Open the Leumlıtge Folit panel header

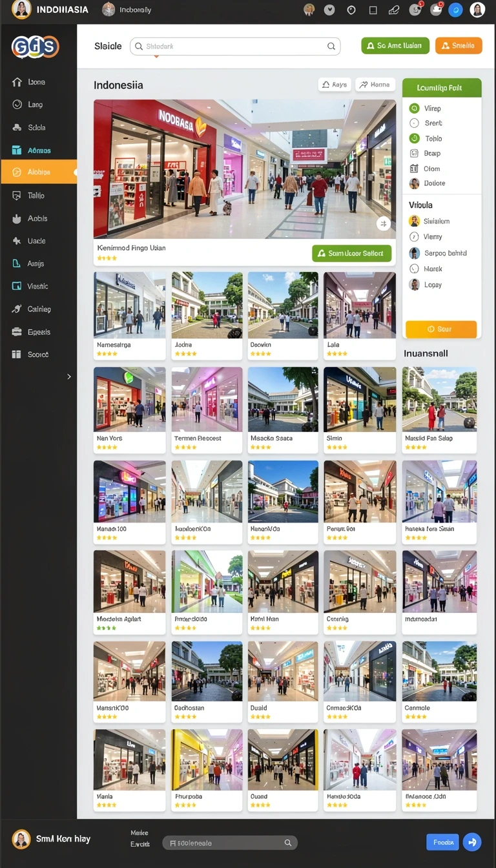point(442,88)
